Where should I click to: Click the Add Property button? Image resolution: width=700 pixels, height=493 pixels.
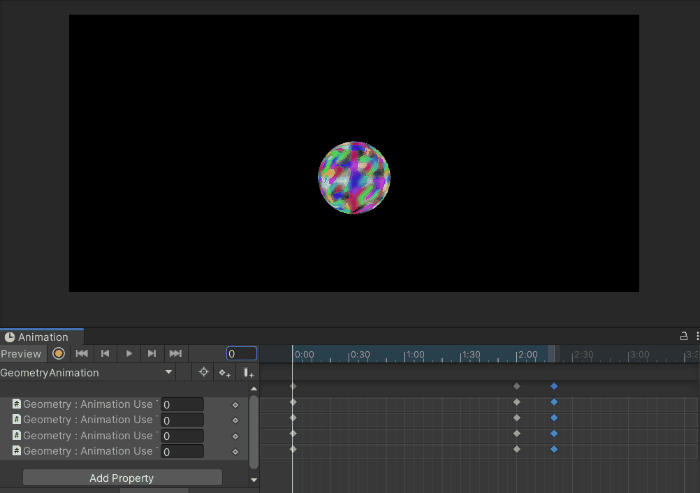(x=122, y=478)
